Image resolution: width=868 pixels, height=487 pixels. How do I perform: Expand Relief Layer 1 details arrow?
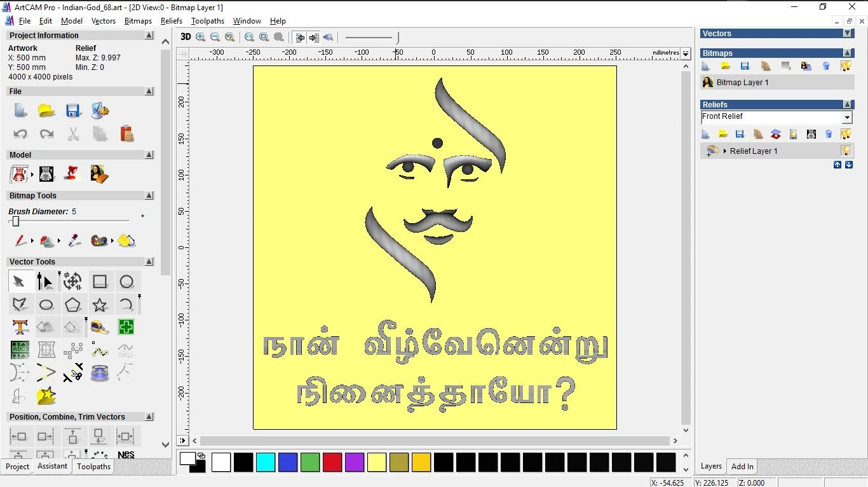(725, 151)
